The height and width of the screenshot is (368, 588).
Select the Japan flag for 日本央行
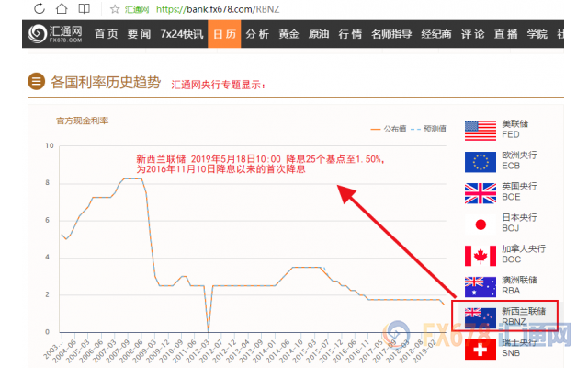point(481,224)
